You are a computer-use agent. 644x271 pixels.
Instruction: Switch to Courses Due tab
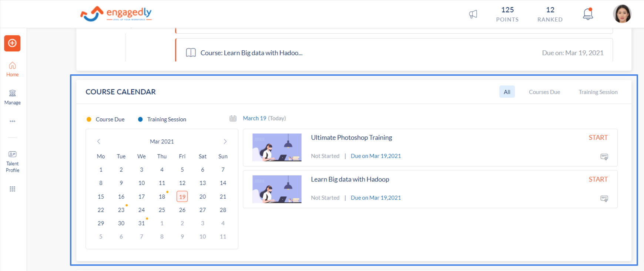point(544,92)
